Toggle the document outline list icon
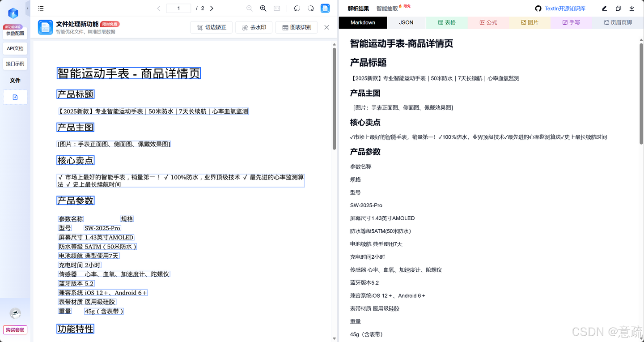 41,9
